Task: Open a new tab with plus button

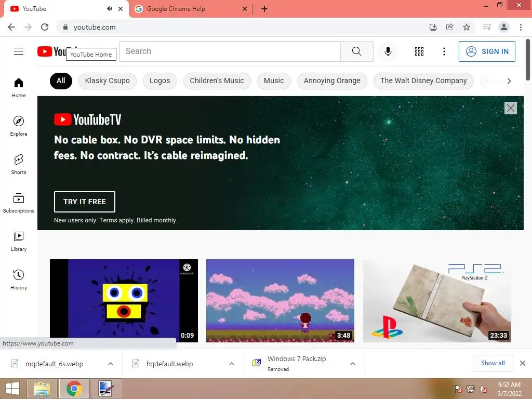Action: tap(264, 9)
